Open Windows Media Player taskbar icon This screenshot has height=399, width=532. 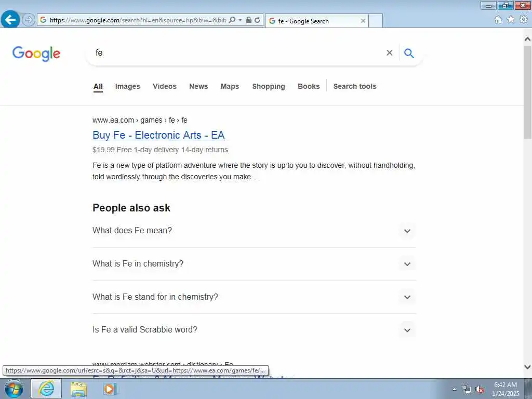point(110,389)
